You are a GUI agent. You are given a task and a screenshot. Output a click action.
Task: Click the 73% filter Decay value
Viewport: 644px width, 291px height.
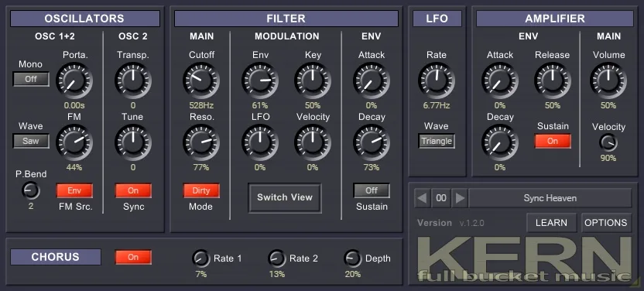[372, 167]
